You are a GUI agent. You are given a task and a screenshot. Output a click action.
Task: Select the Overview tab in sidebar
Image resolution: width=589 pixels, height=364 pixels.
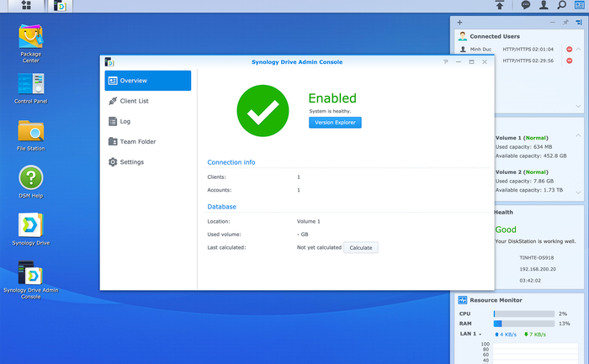[x=147, y=81]
